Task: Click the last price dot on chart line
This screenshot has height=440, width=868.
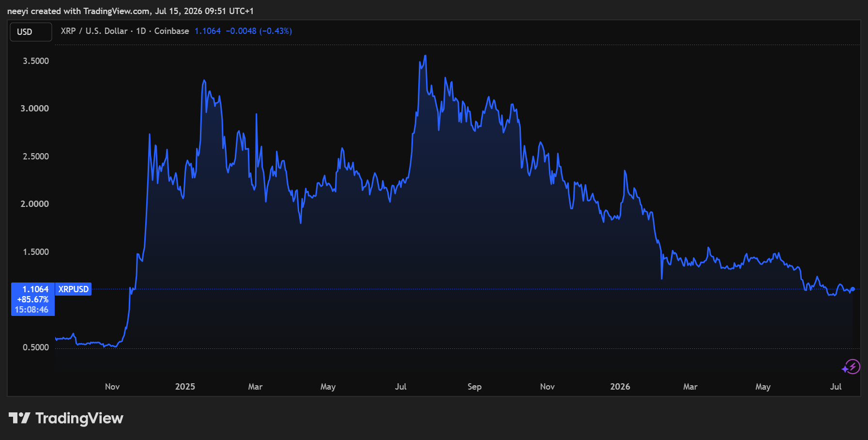Action: tap(853, 289)
